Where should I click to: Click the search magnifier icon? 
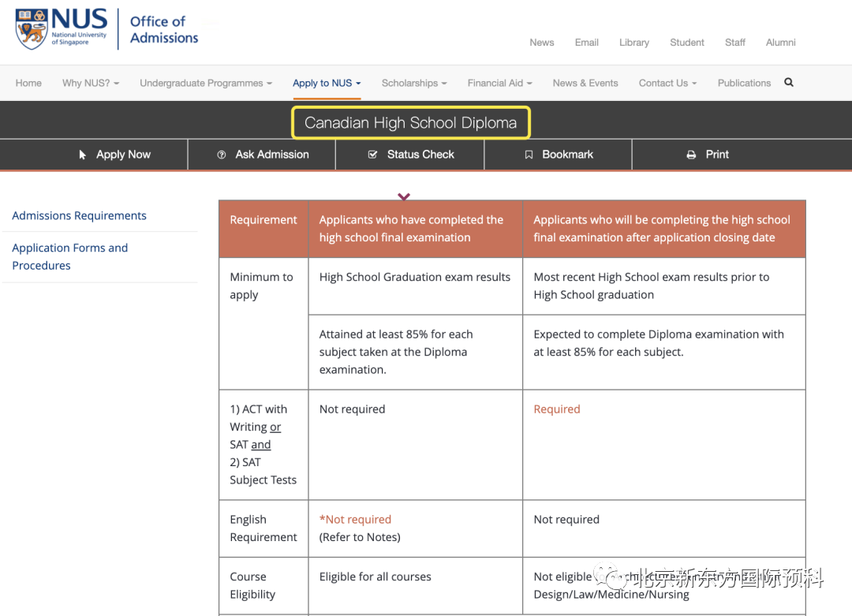pos(788,83)
